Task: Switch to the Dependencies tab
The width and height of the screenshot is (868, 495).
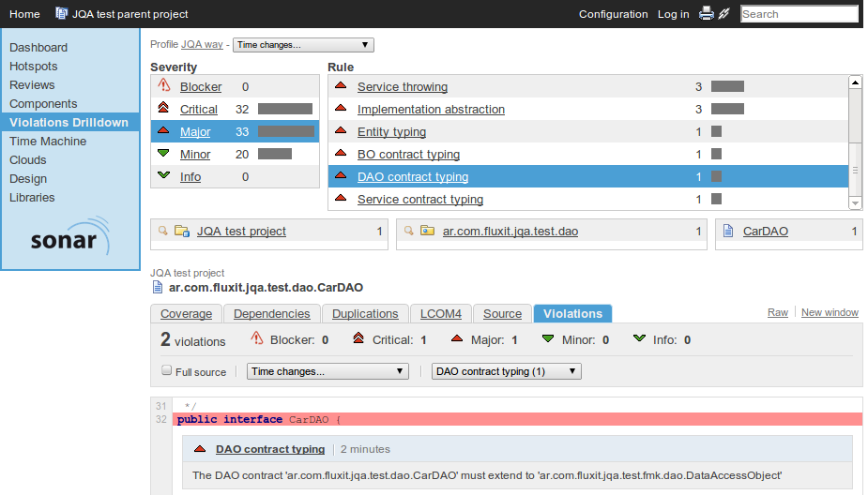Action: click(x=272, y=313)
